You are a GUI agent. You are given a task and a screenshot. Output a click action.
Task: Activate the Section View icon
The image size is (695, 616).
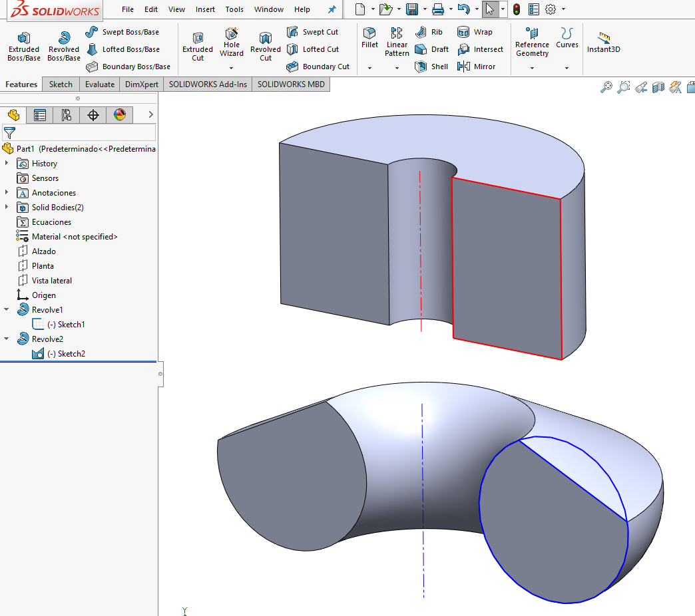[x=658, y=87]
